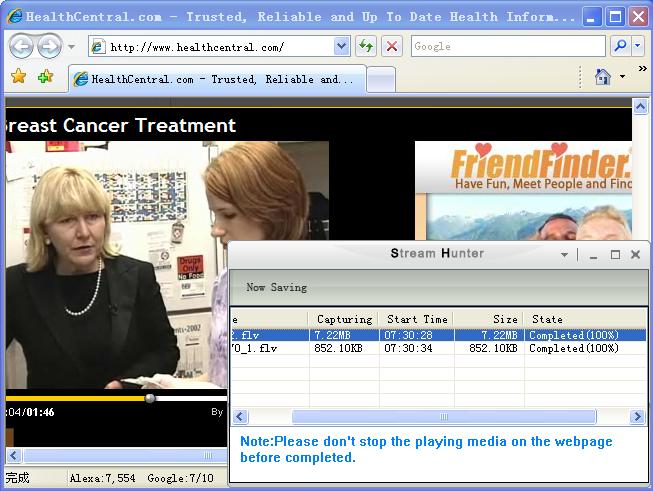Click Stream Hunter list scrollbar right arrow

pos(638,416)
